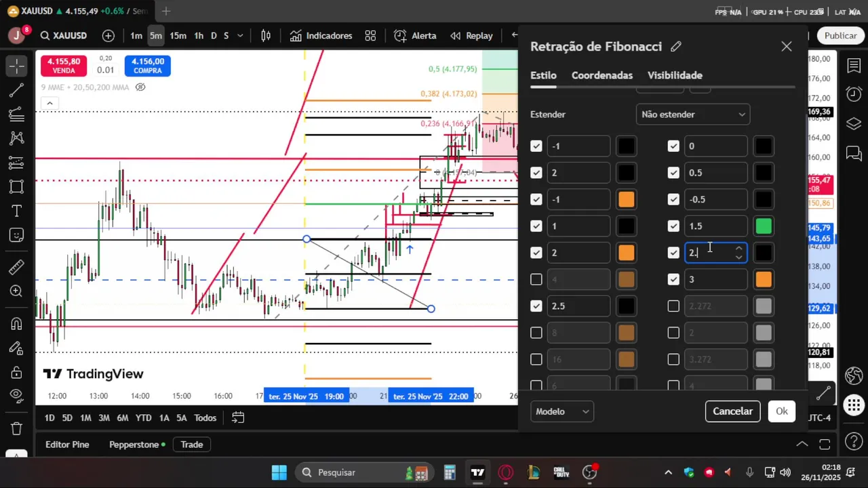
Task: Uncheck the level 1.5 checkbox
Action: [673, 226]
